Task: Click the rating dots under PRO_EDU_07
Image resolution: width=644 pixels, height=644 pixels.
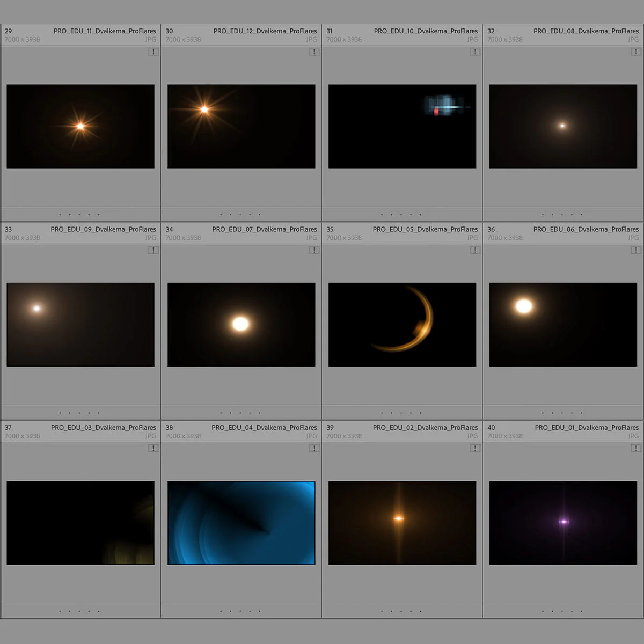Action: coord(240,413)
